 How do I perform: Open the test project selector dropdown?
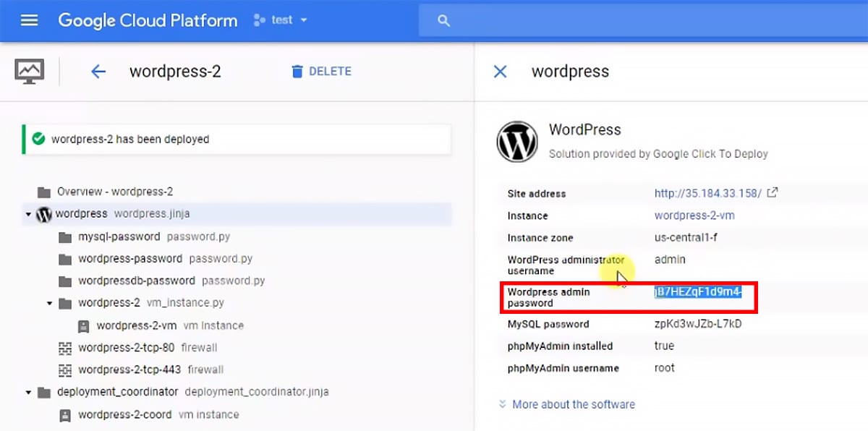tap(281, 20)
